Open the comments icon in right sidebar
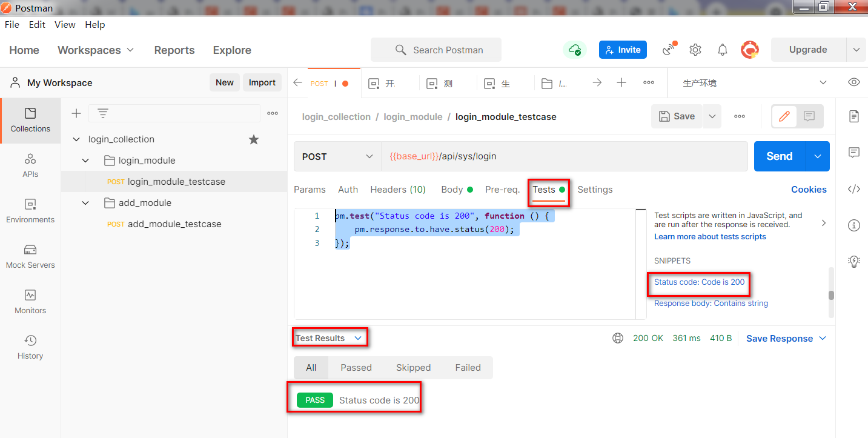The height and width of the screenshot is (438, 868). pyautogui.click(x=854, y=153)
